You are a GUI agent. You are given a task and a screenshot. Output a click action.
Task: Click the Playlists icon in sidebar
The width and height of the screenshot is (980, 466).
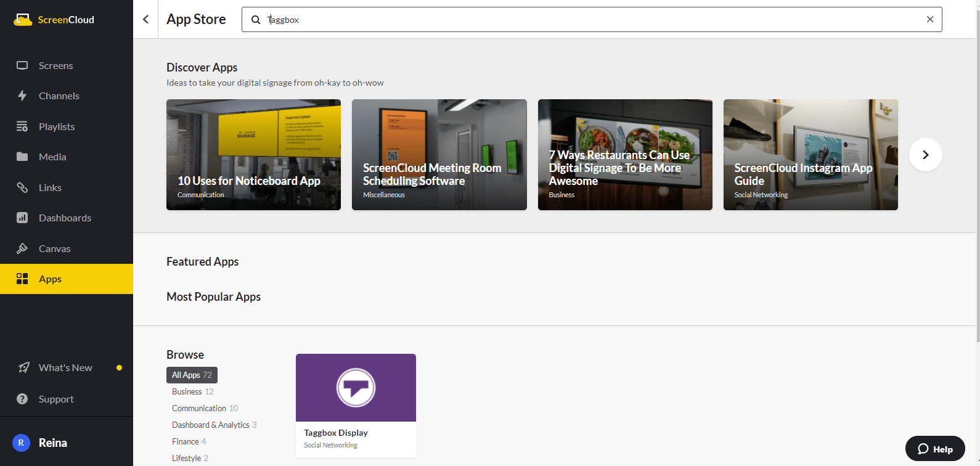pyautogui.click(x=22, y=126)
